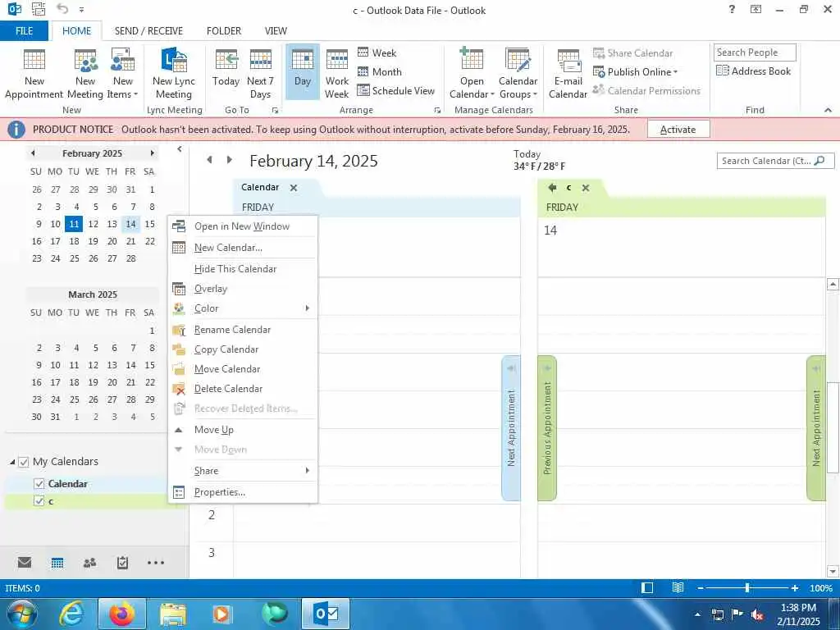Image resolution: width=840 pixels, height=630 pixels.
Task: Choose Delete Calendar in context menu
Action: click(243, 388)
